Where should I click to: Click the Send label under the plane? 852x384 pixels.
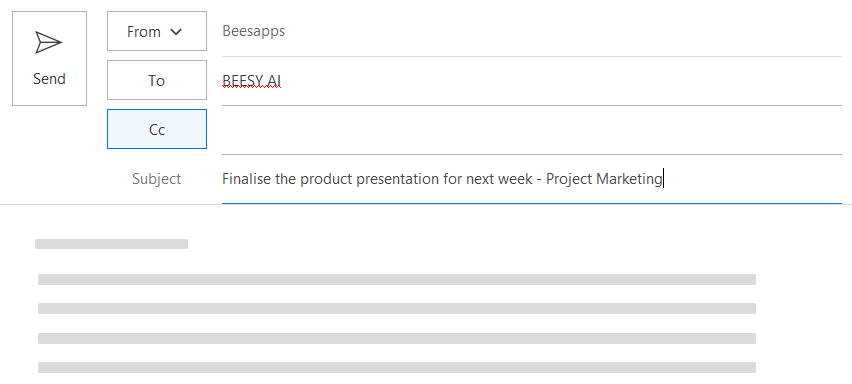coord(49,79)
